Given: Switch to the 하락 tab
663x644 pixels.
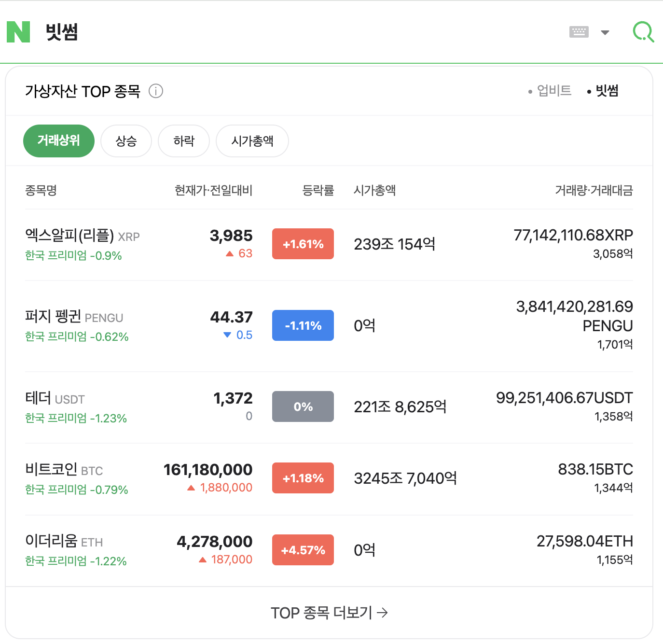Looking at the screenshot, I should point(184,141).
